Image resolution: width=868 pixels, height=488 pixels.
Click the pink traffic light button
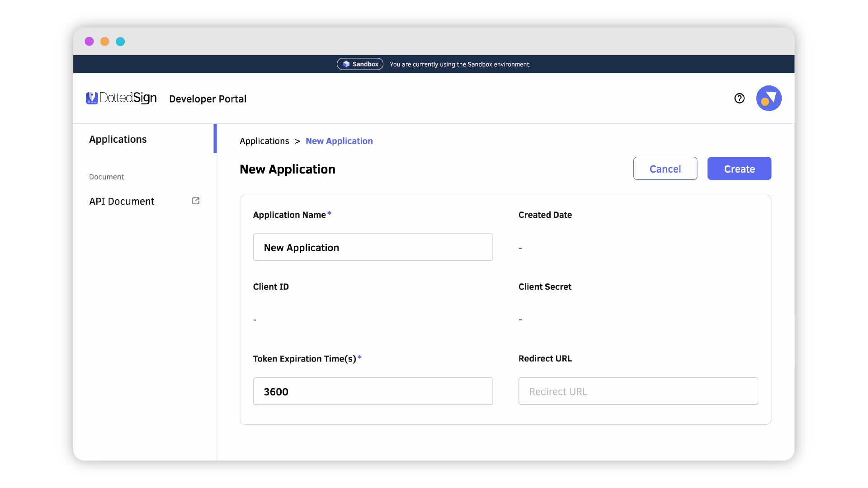pyautogui.click(x=89, y=41)
